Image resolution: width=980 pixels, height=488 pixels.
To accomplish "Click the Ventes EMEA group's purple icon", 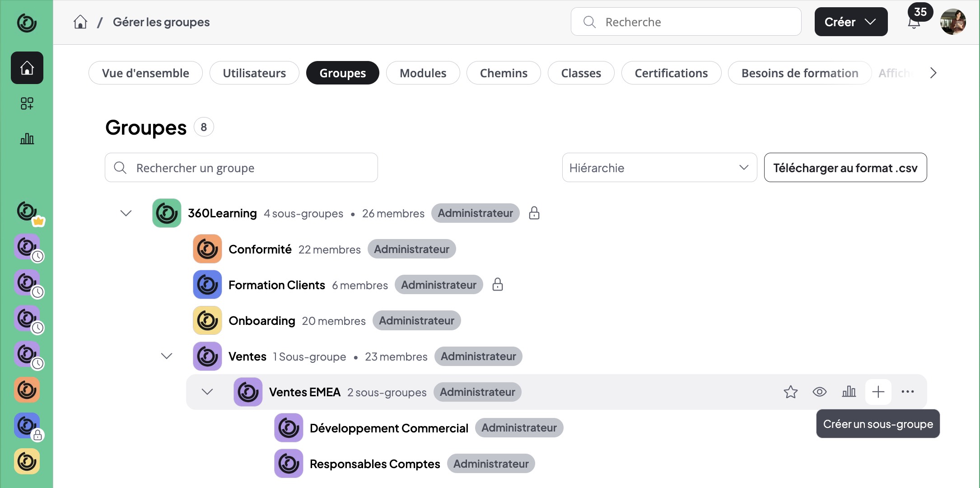I will [x=248, y=392].
